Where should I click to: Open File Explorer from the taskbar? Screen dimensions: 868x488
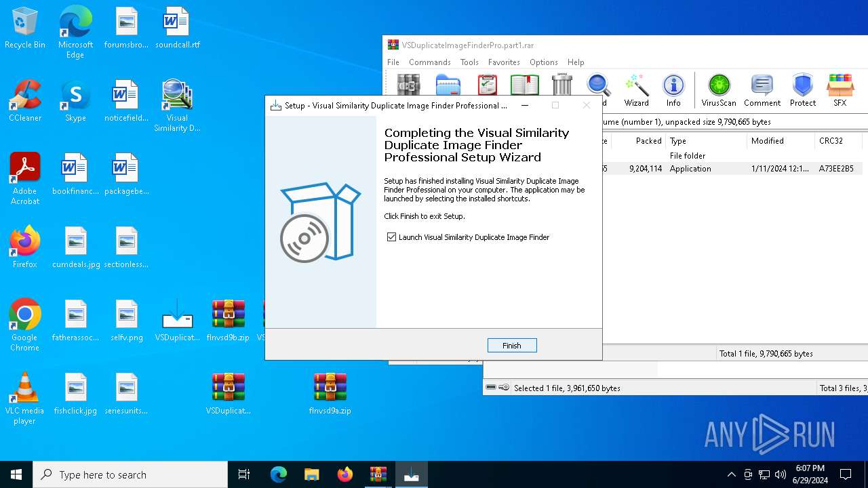(x=311, y=474)
